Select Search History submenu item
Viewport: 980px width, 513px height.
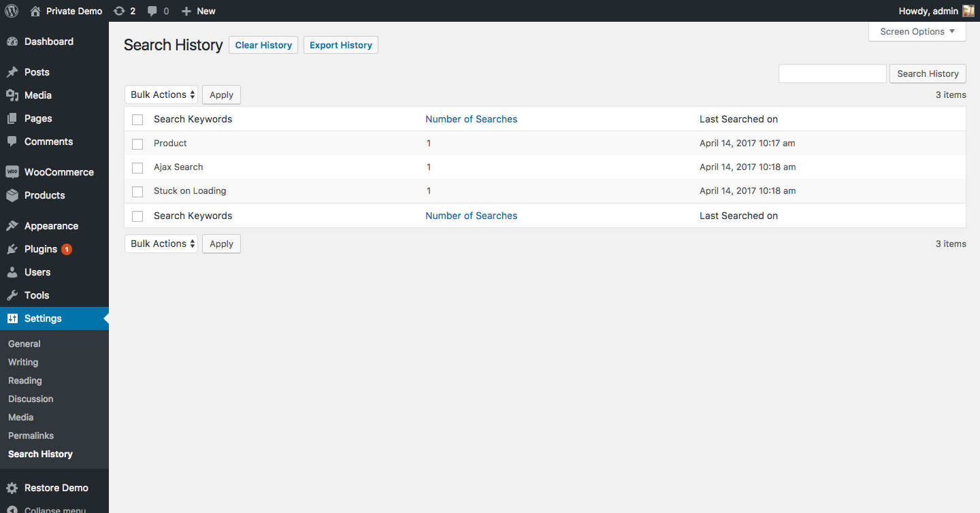click(40, 454)
